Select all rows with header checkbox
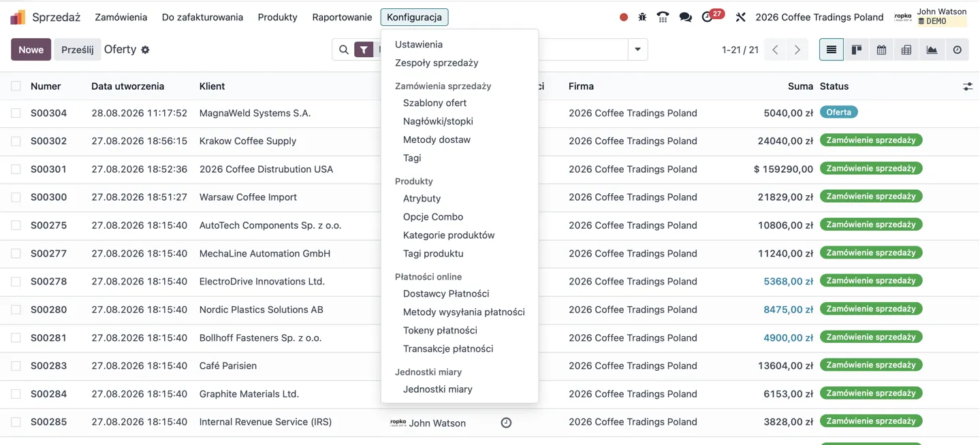Screen dimensions: 980x445 pyautogui.click(x=16, y=86)
